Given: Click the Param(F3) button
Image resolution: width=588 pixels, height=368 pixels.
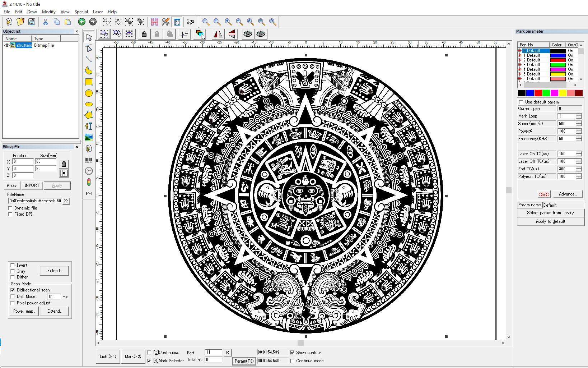Looking at the screenshot, I should 244,361.
